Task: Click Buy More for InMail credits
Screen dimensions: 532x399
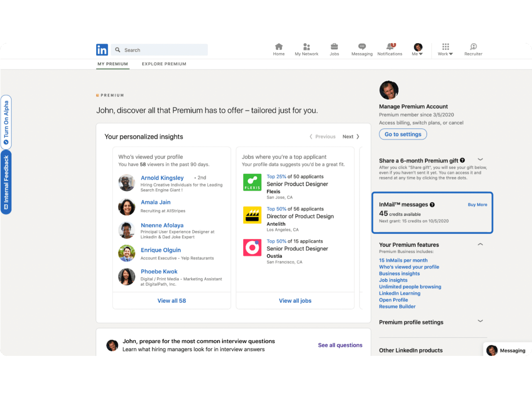Action: pyautogui.click(x=477, y=205)
